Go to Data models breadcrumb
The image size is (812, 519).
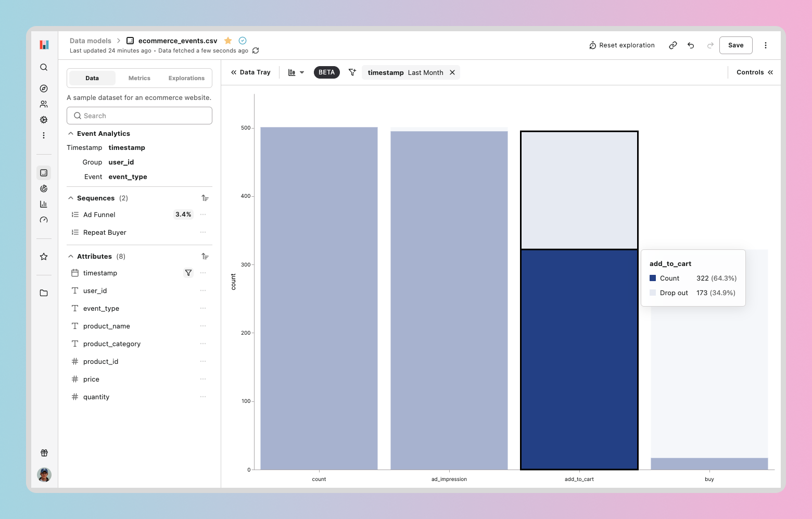[x=91, y=41]
